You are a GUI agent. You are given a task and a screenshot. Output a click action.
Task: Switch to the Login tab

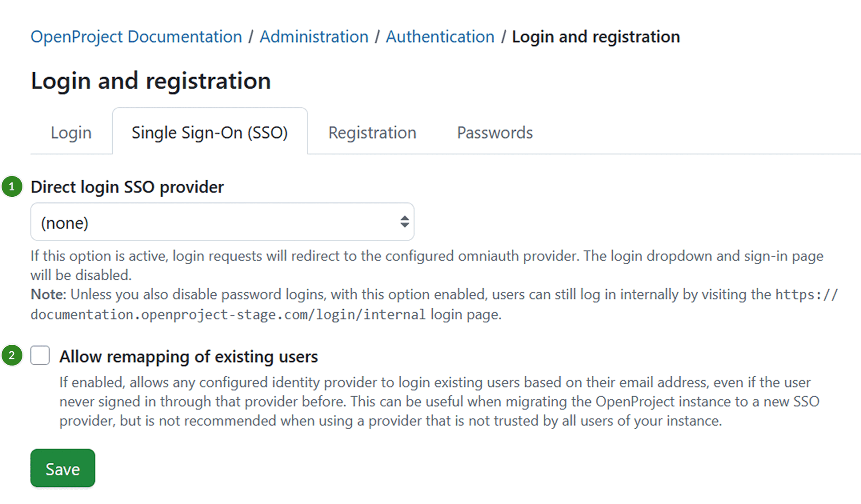(71, 133)
